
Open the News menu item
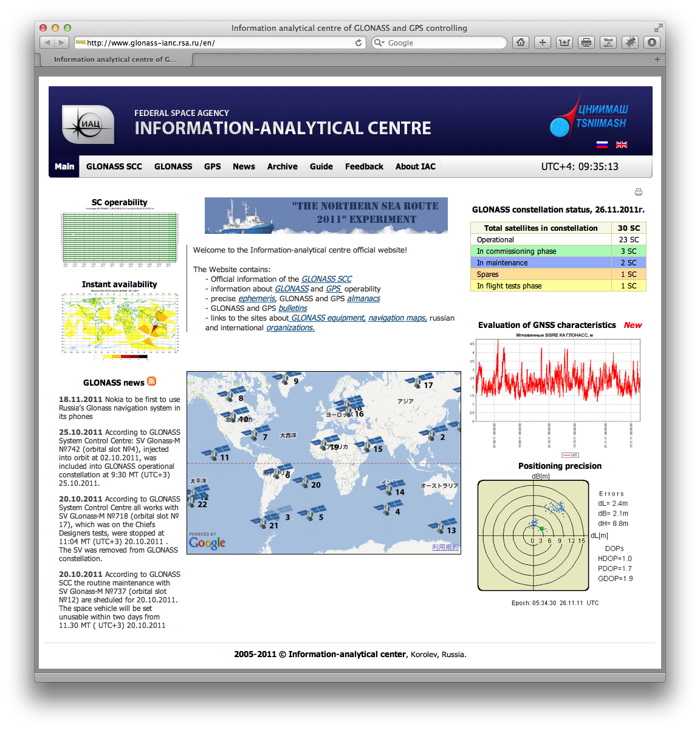click(x=244, y=166)
